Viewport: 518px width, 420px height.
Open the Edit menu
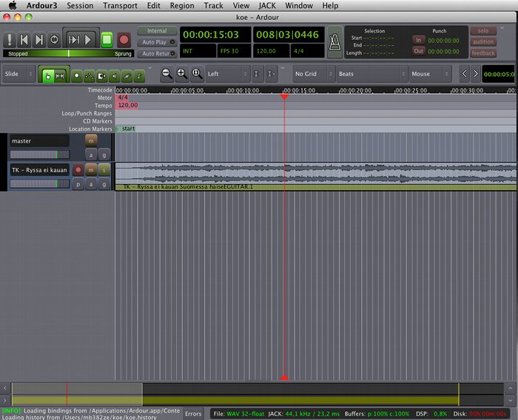(154, 5)
